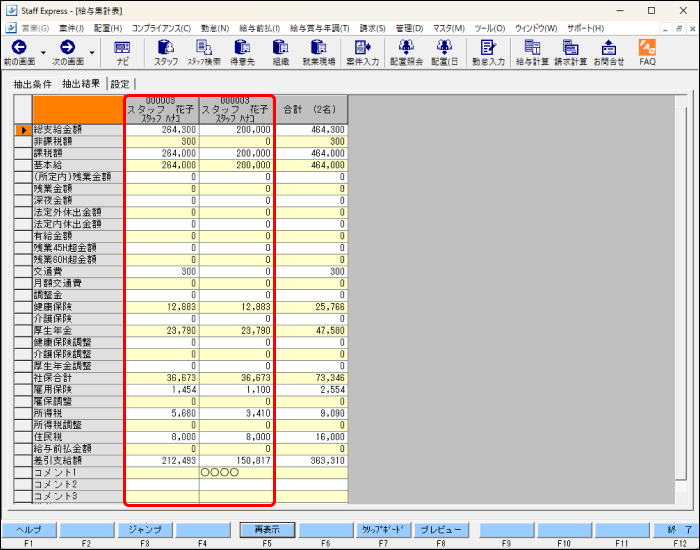Open the 得意先 customer icon
This screenshot has height=550, width=700.
pos(242,52)
